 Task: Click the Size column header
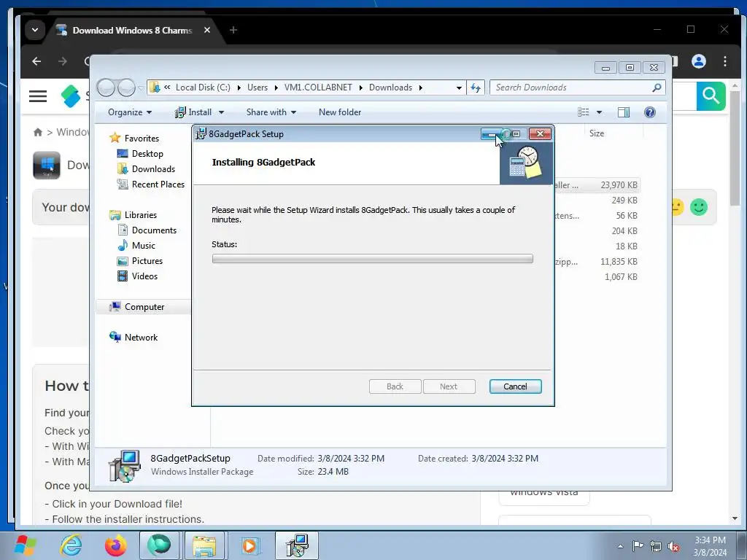coord(597,133)
